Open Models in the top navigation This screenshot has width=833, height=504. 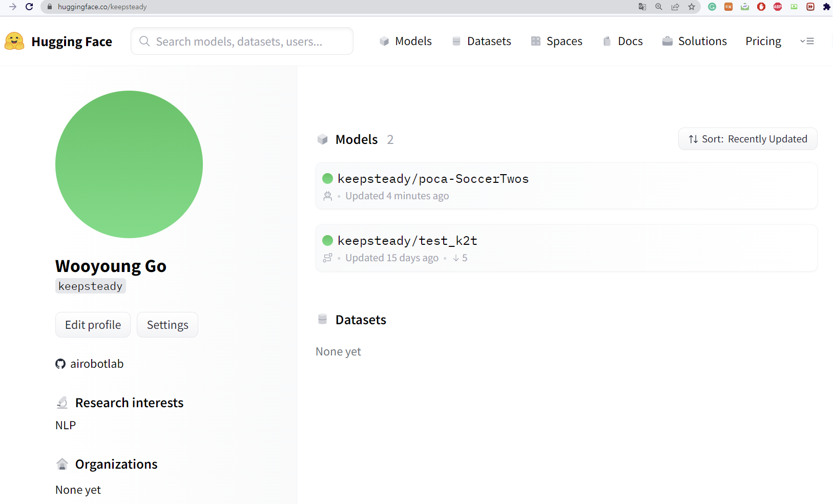click(406, 41)
